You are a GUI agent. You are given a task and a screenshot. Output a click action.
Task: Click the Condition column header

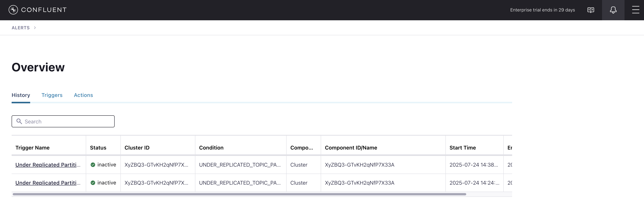coord(211,148)
